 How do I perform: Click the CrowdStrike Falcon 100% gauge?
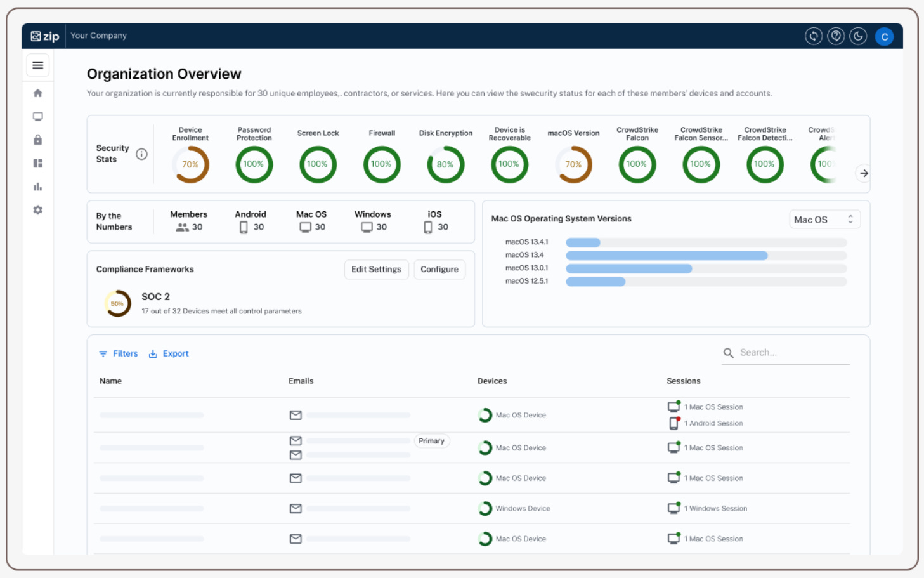(x=637, y=164)
